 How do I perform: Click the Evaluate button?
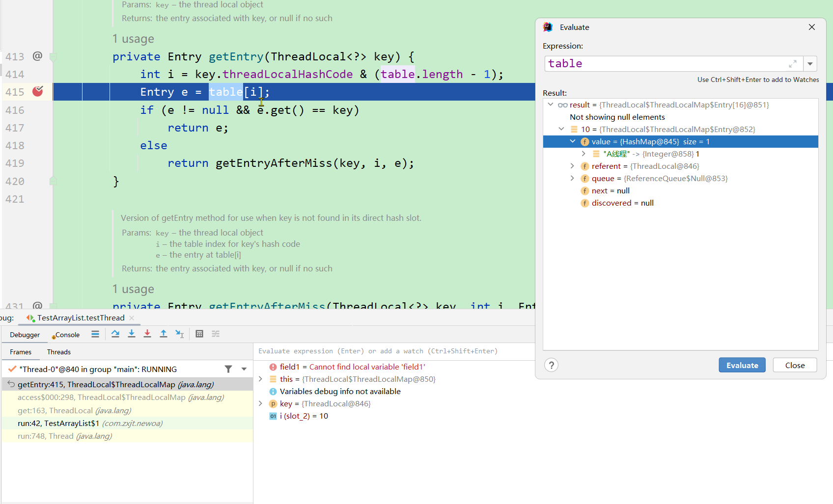742,365
